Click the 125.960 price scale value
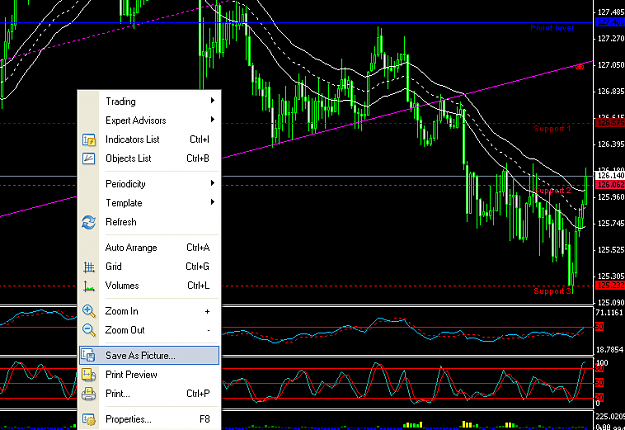Viewport: 625px width, 430px height. (611, 197)
